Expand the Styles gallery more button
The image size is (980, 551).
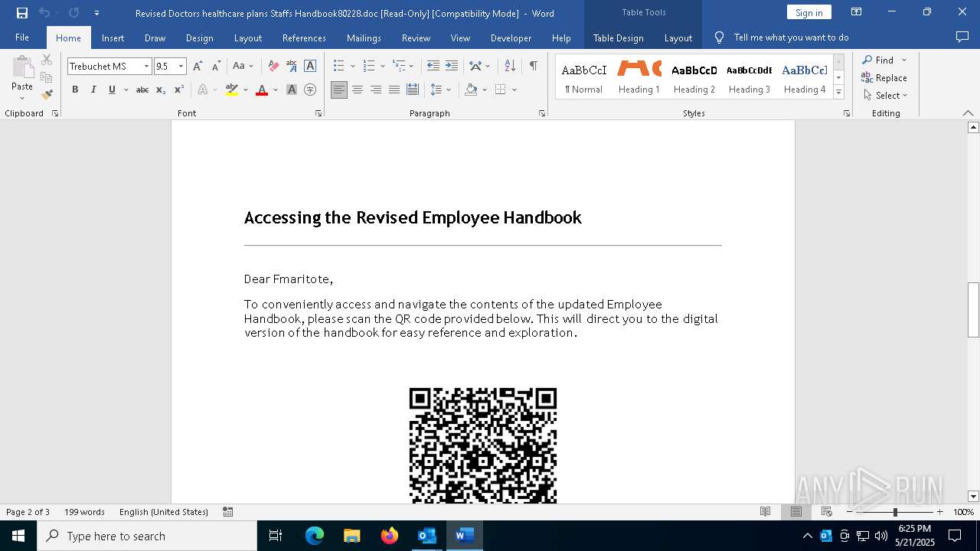[x=838, y=93]
